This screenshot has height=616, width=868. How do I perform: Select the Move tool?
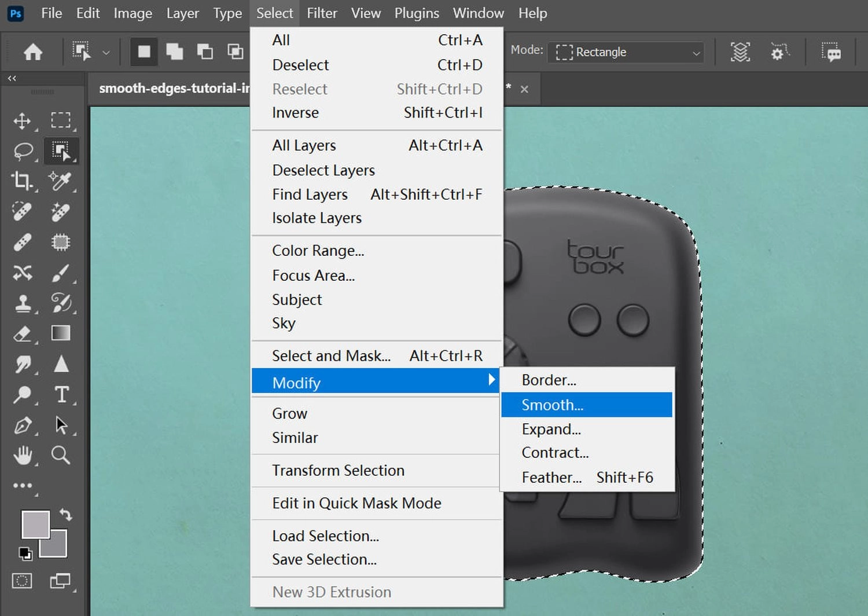[22, 120]
